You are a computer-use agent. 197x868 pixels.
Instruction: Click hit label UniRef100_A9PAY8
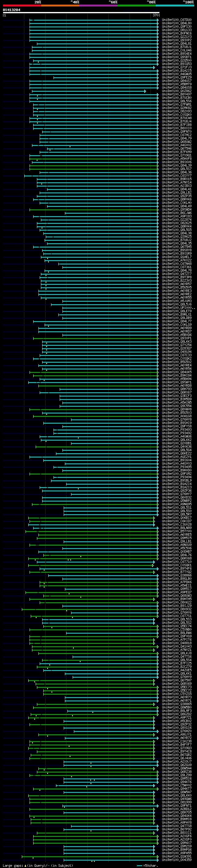176,822
